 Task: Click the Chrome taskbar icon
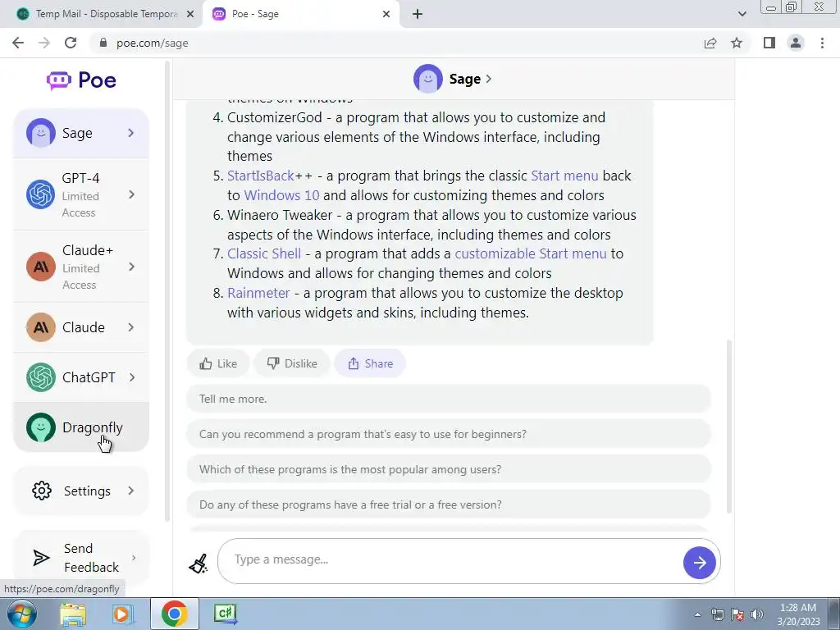174,614
